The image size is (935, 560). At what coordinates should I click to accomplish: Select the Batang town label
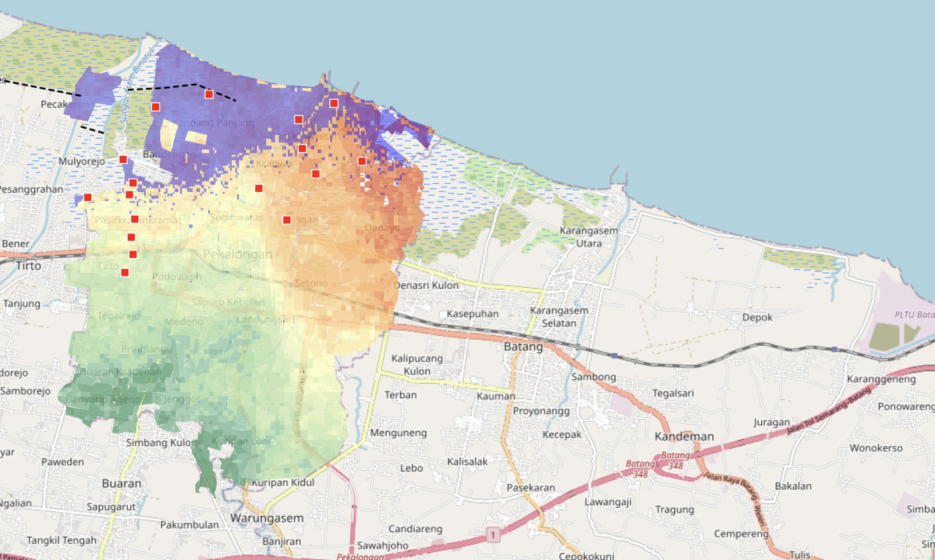coord(524,346)
